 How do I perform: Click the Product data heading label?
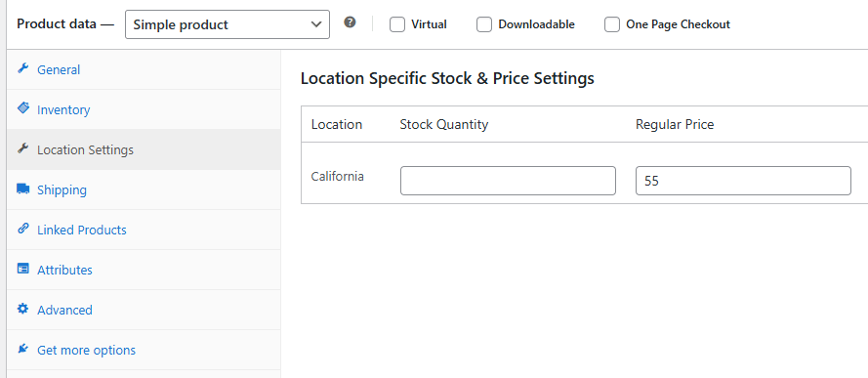[64, 24]
